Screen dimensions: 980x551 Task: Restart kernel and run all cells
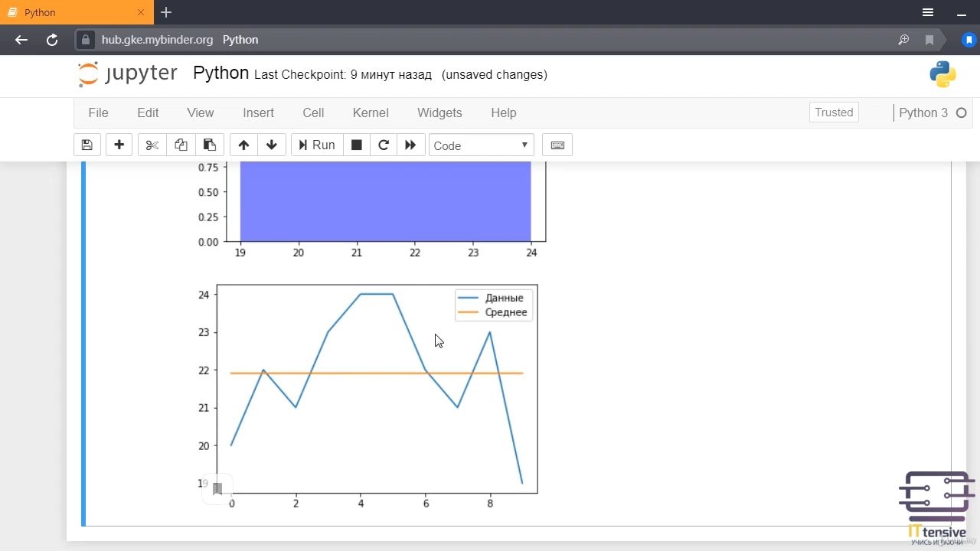(410, 145)
